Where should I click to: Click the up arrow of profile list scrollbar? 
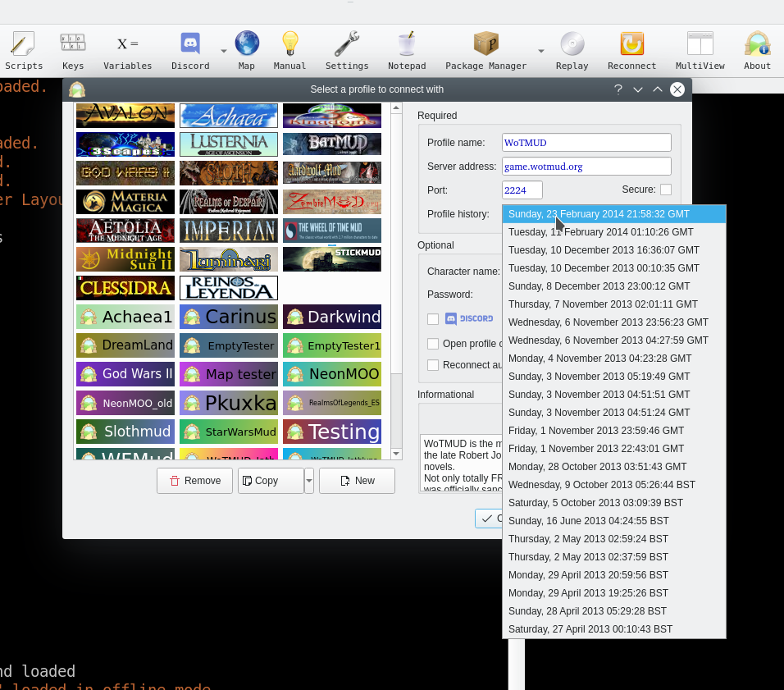(396, 108)
